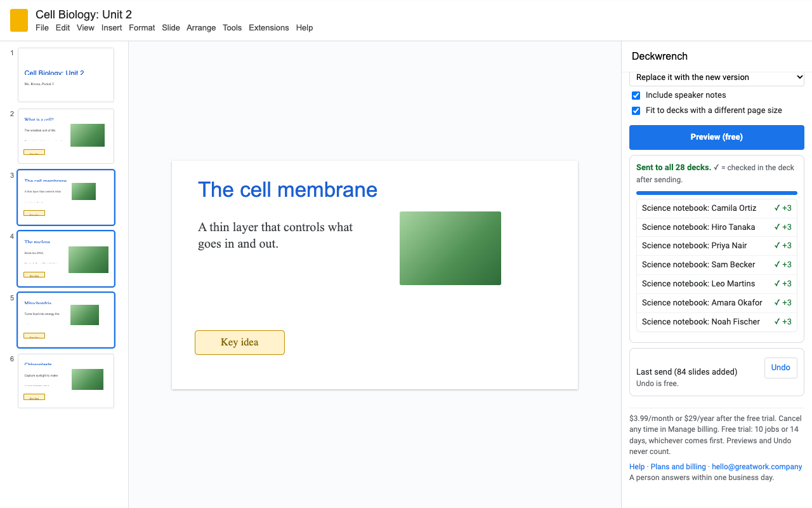The width and height of the screenshot is (812, 508).
Task: Open the Edit menu
Action: point(63,28)
